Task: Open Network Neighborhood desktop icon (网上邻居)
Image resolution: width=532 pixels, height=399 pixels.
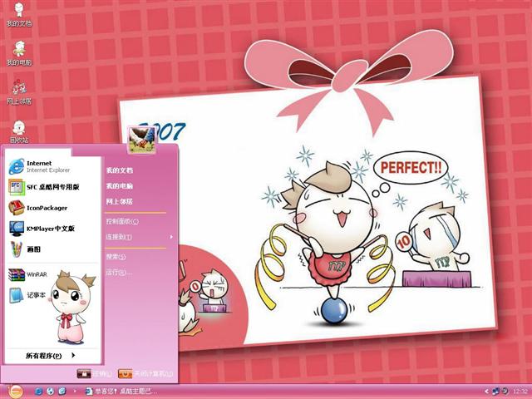Action: tap(19, 92)
